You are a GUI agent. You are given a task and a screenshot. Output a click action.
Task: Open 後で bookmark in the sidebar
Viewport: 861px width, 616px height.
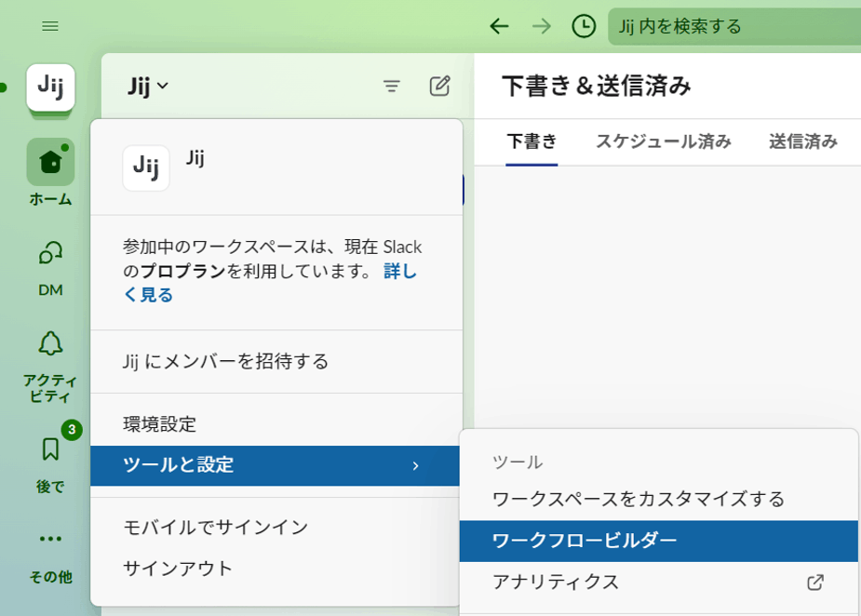50,464
